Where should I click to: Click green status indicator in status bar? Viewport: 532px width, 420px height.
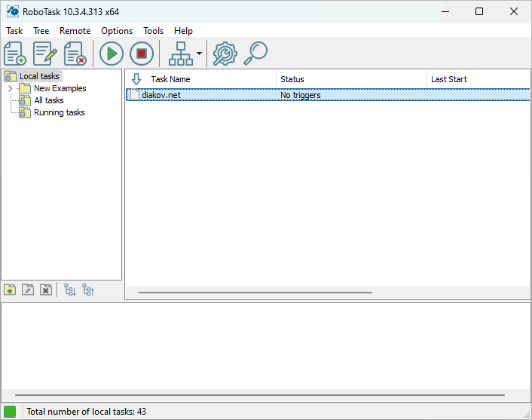click(10, 412)
